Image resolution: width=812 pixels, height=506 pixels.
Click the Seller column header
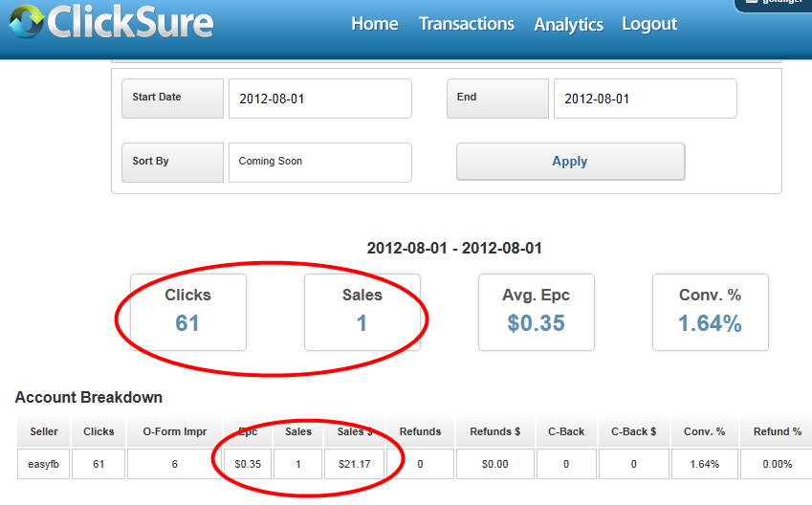click(x=43, y=431)
